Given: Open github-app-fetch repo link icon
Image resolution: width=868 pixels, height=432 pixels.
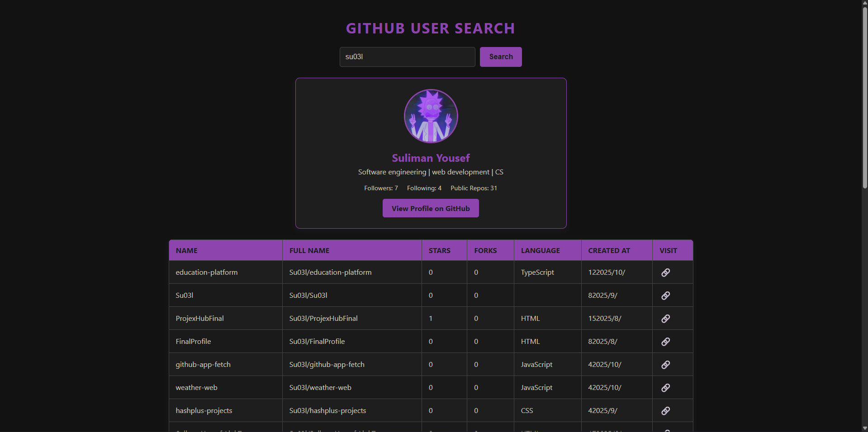Looking at the screenshot, I should click(665, 365).
